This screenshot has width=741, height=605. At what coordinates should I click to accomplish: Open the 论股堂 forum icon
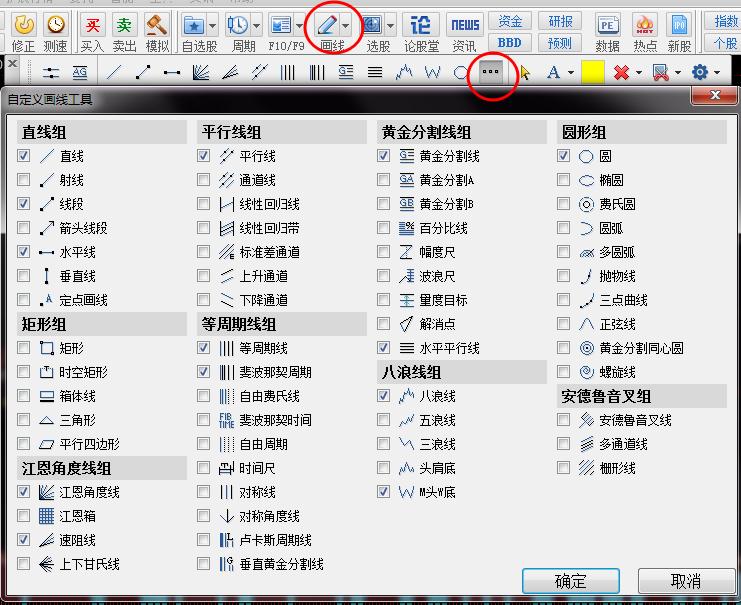(421, 25)
